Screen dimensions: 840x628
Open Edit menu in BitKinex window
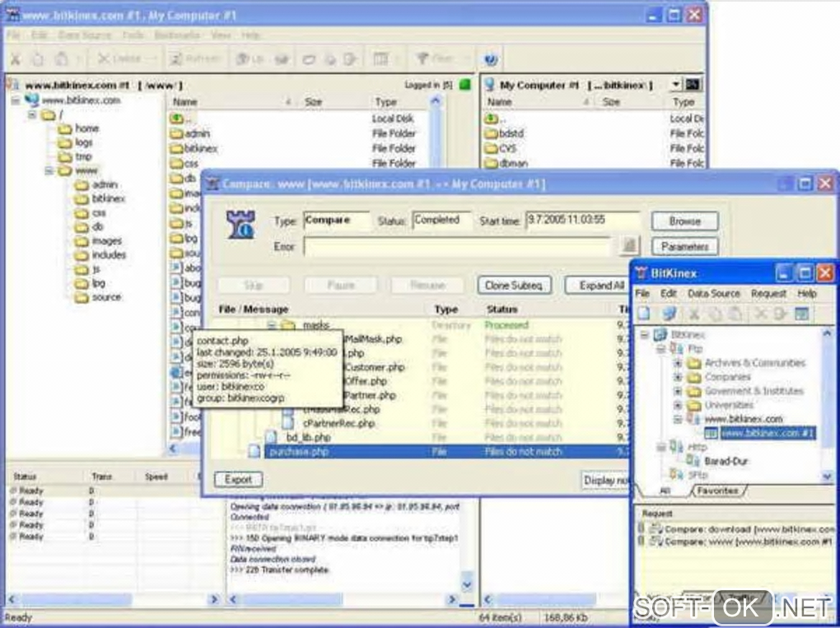(x=668, y=293)
